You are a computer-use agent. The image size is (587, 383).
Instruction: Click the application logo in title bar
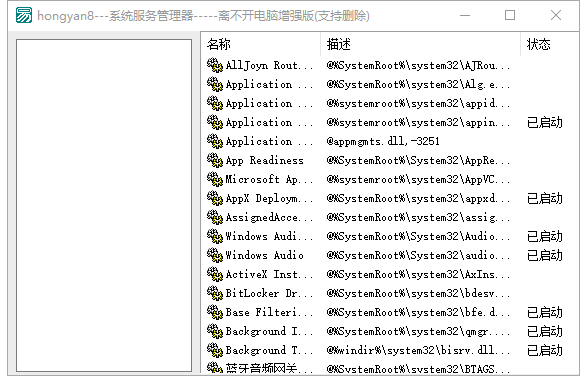pos(24,15)
